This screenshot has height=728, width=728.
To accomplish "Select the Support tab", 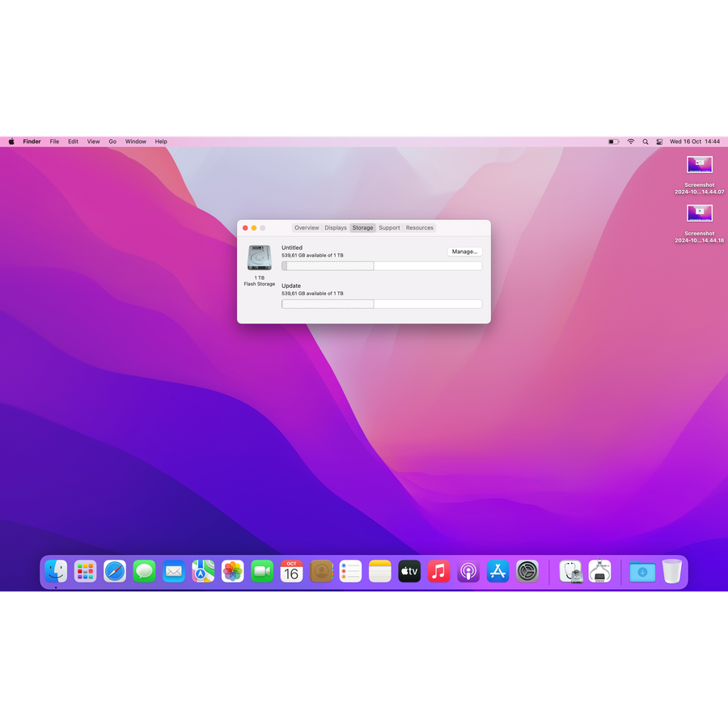I will click(389, 228).
